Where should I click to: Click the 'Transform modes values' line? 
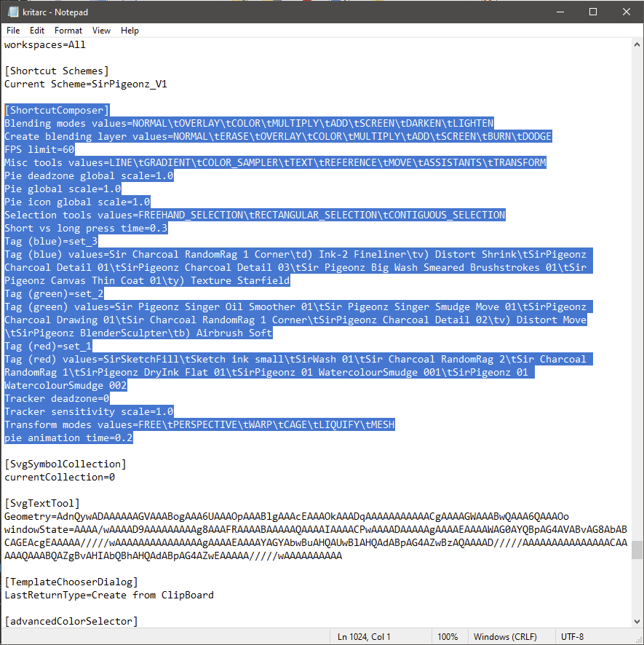click(x=199, y=425)
